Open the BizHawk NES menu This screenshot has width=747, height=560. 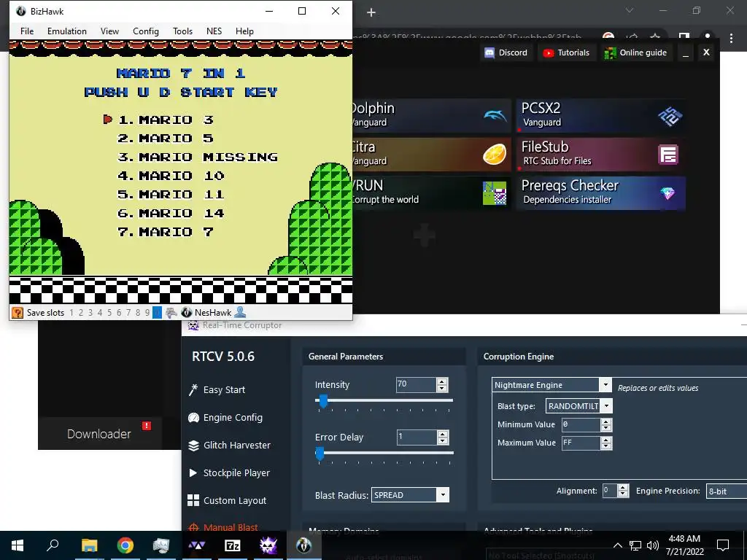point(214,31)
